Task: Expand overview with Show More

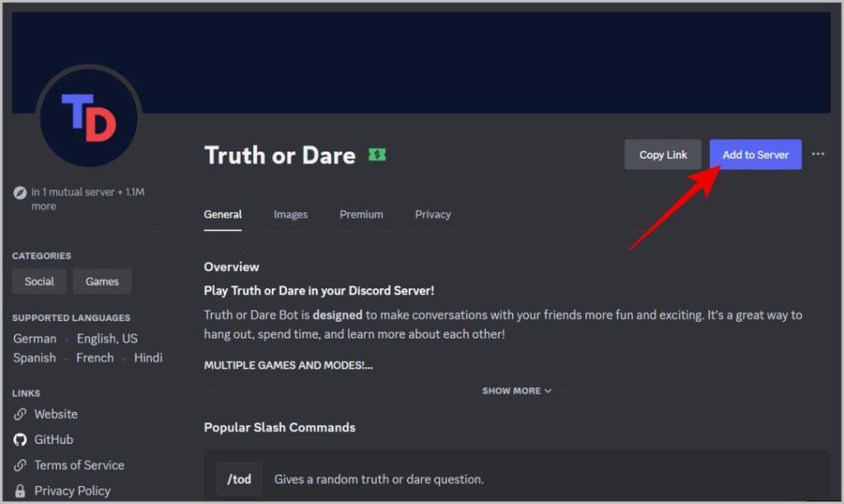Action: click(517, 391)
